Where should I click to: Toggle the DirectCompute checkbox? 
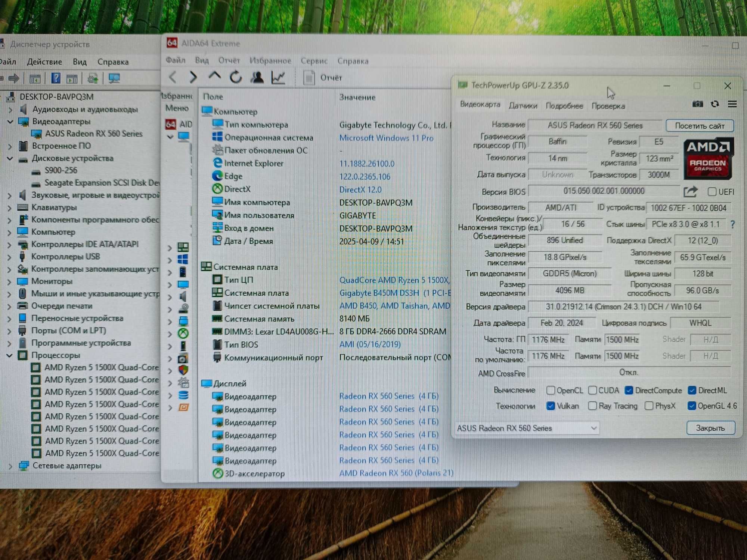coord(629,391)
